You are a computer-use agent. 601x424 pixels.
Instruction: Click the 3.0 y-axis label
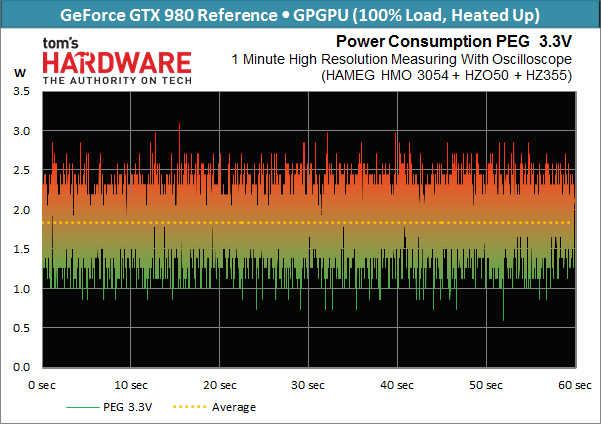click(x=21, y=131)
